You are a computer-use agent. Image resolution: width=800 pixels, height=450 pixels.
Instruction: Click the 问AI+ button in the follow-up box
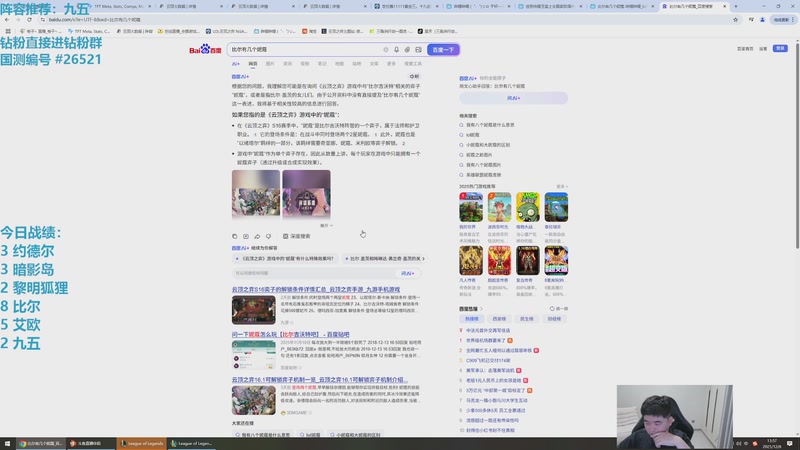click(408, 273)
